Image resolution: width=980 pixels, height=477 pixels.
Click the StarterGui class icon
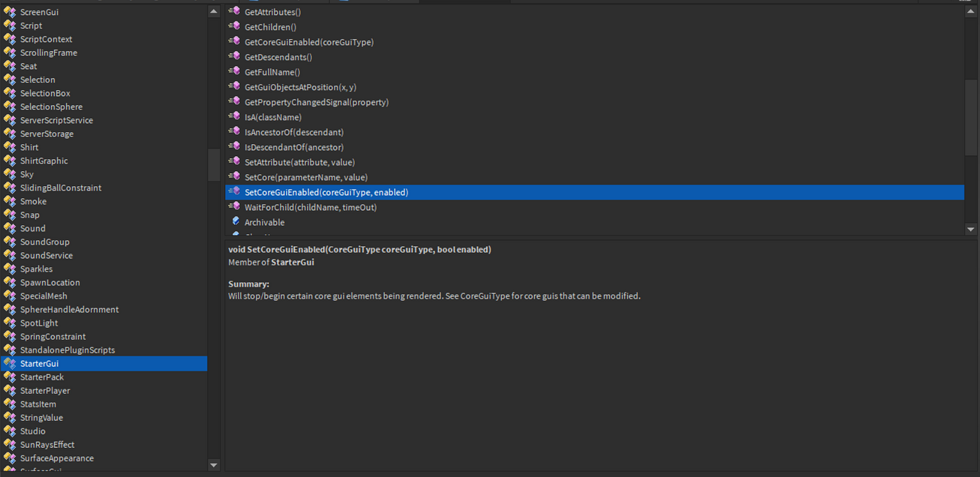(11, 363)
